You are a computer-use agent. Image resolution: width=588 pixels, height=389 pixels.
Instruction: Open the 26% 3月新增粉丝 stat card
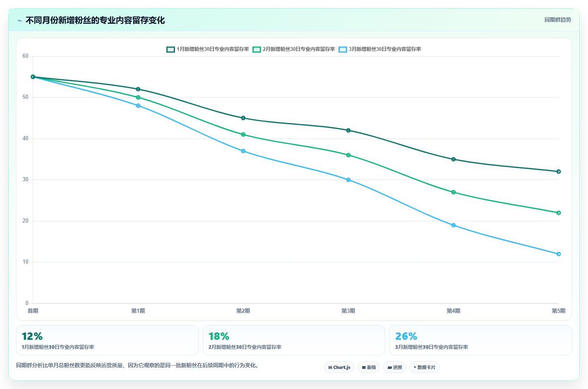(481, 340)
